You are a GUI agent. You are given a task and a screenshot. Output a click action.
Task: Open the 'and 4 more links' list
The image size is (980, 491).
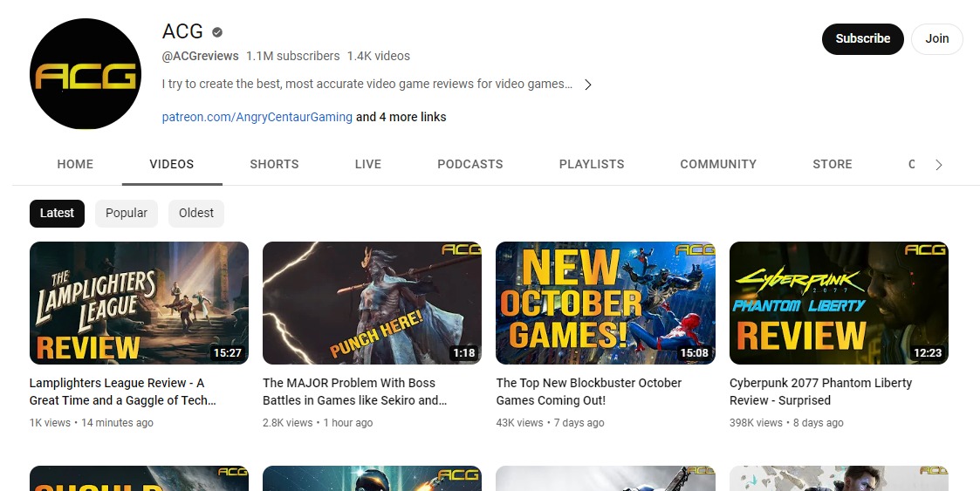pos(401,117)
